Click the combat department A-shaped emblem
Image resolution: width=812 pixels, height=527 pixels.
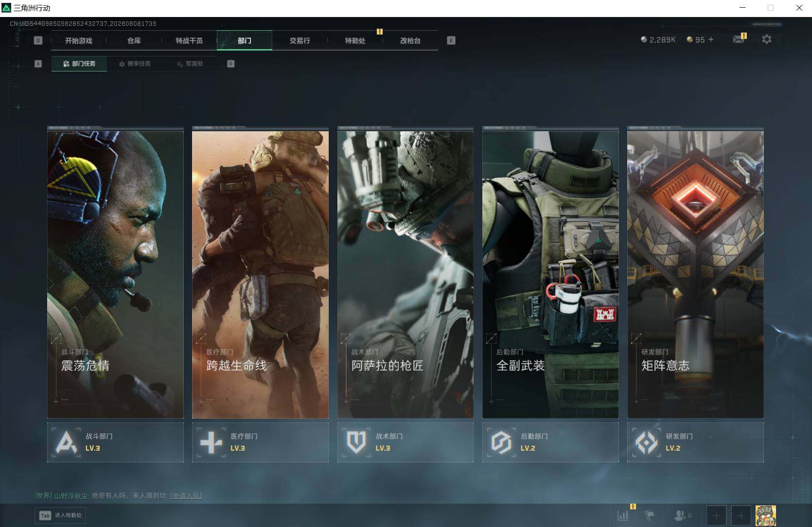66,442
